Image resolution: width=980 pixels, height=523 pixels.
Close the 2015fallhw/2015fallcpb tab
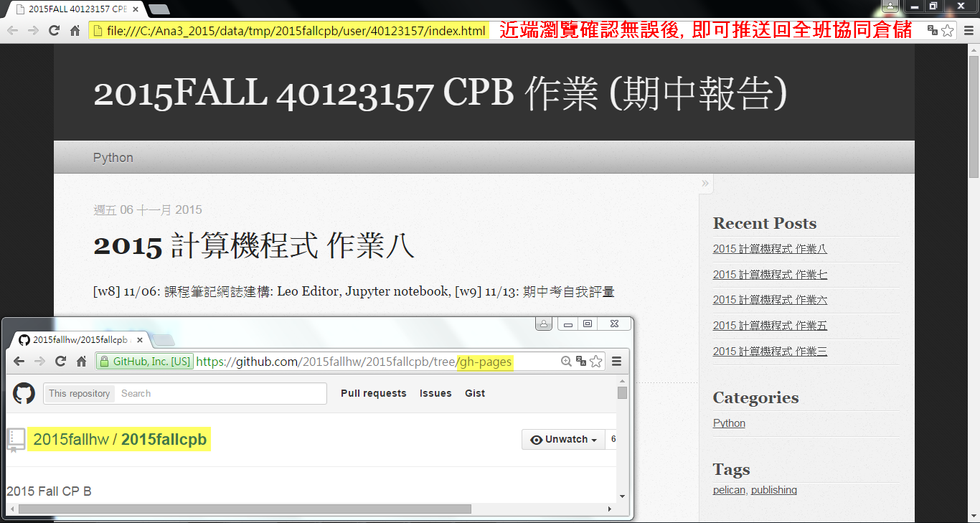click(140, 340)
